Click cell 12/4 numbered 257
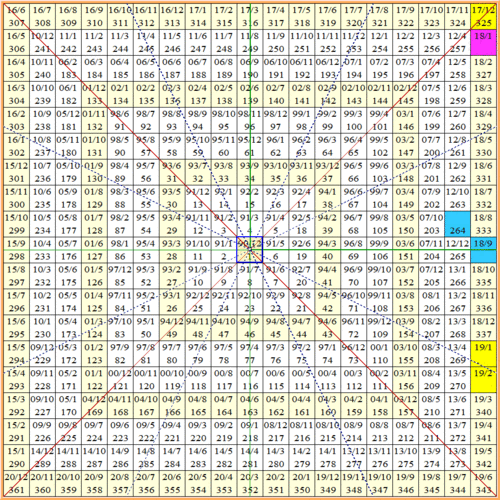Screen dimensions: 500x500 tap(457, 42)
